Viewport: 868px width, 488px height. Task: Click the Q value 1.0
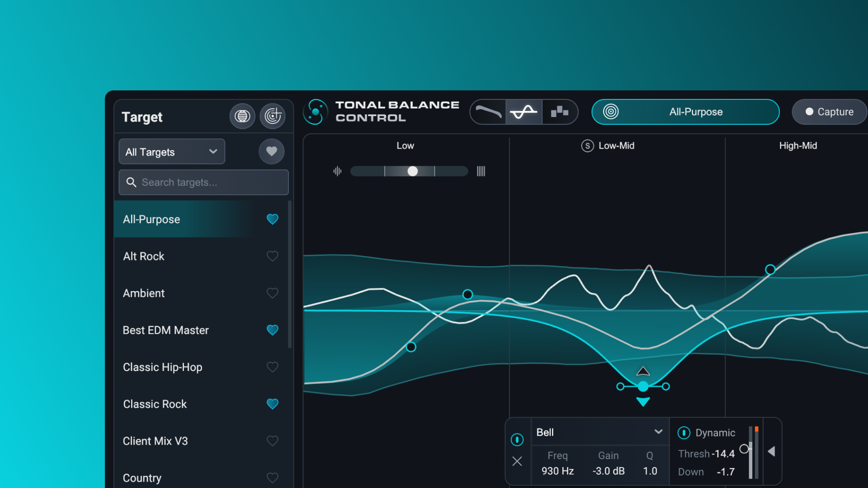[x=650, y=471]
